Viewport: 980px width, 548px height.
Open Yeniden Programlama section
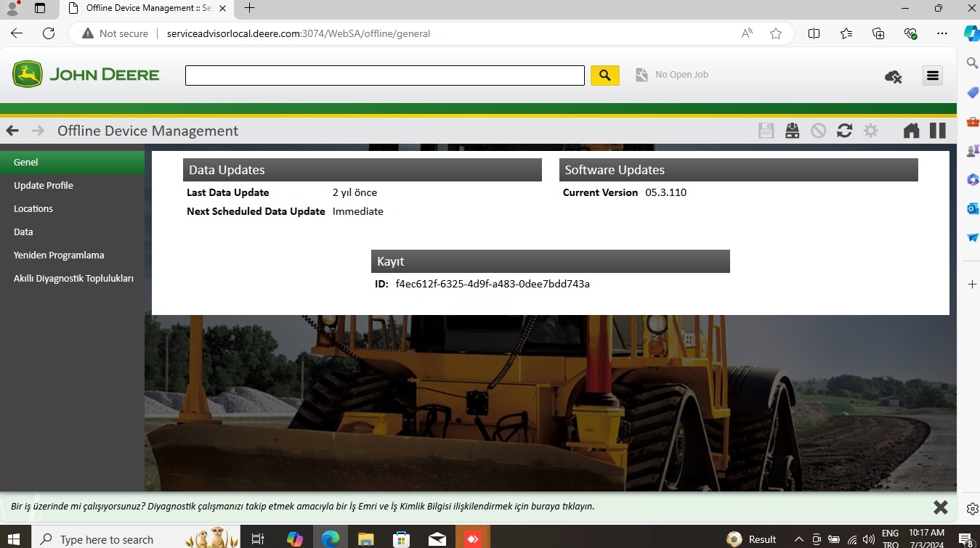pyautogui.click(x=59, y=255)
